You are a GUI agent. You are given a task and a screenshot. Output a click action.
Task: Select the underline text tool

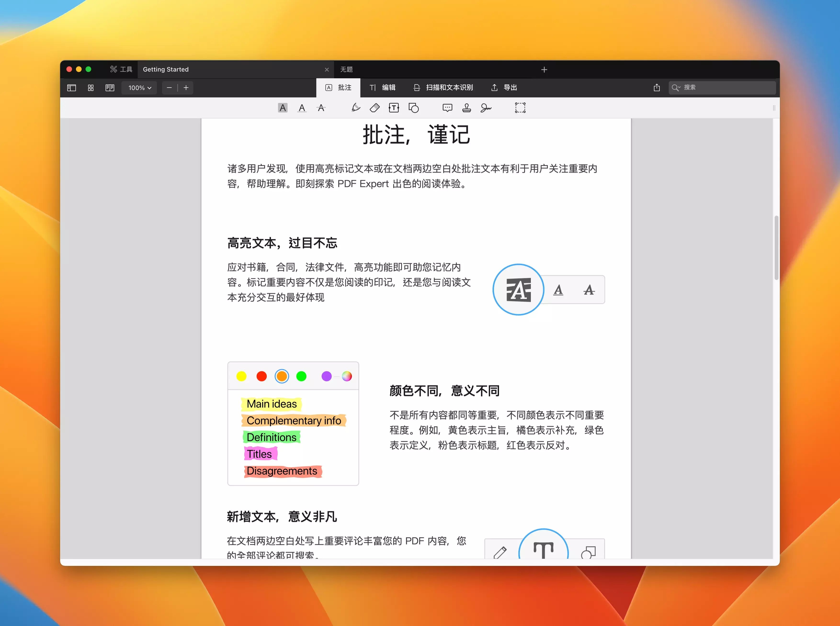[302, 108]
